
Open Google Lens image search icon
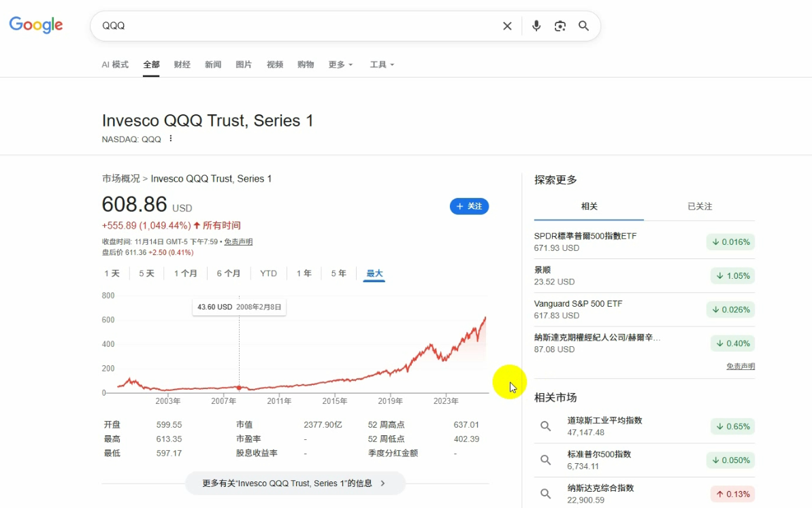click(559, 26)
